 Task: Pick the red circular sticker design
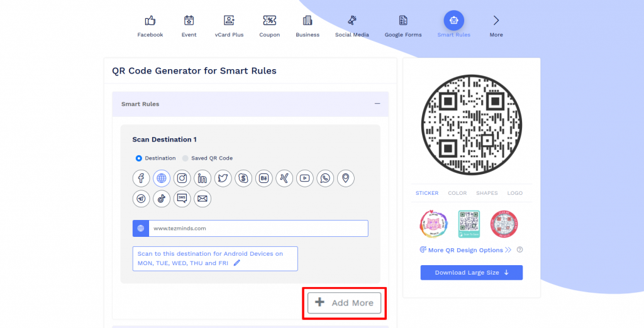(x=504, y=224)
